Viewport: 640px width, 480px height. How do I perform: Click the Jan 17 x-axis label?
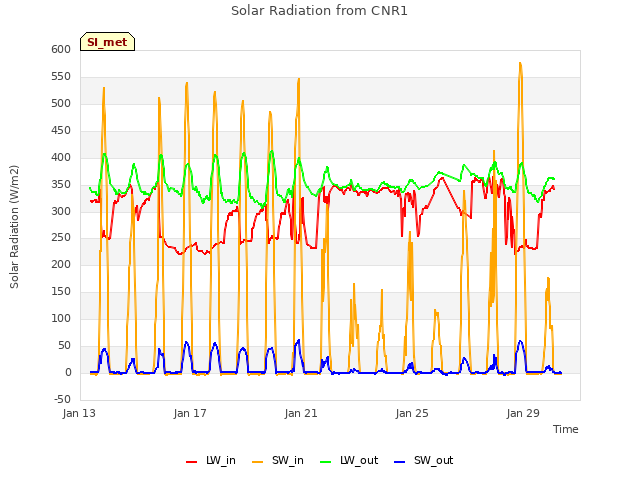pyautogui.click(x=190, y=413)
